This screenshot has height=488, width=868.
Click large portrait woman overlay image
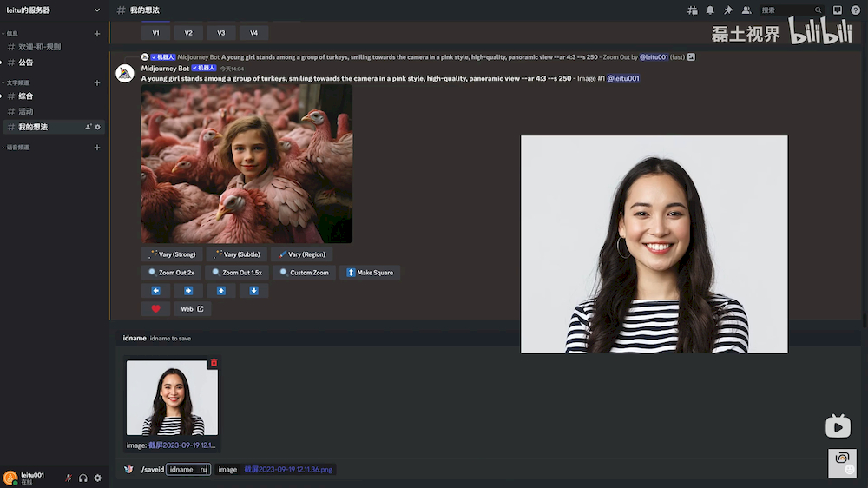654,244
